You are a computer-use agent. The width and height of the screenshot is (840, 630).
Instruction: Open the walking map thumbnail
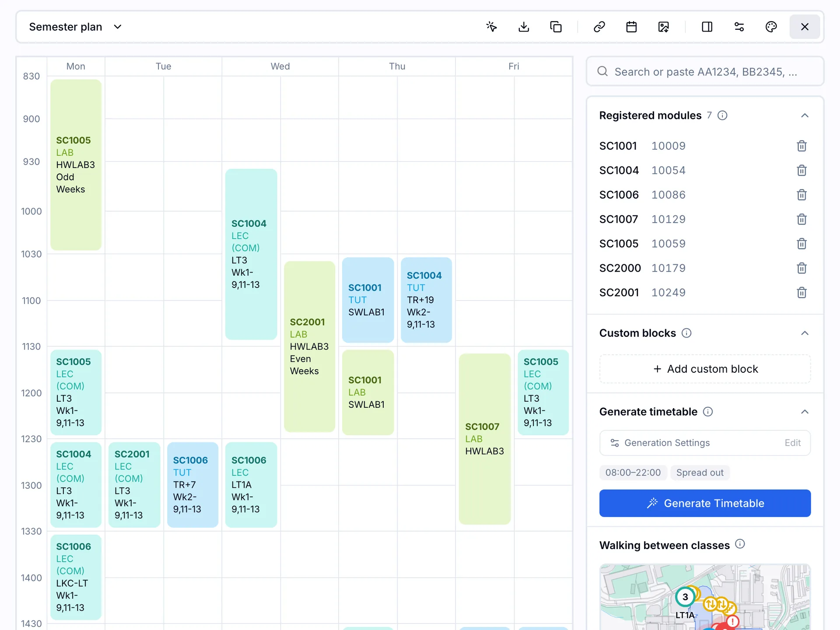point(705,597)
